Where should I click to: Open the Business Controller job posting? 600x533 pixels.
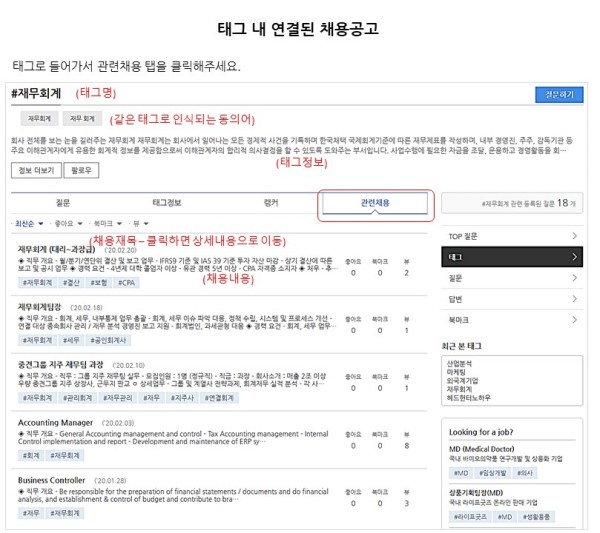point(52,480)
